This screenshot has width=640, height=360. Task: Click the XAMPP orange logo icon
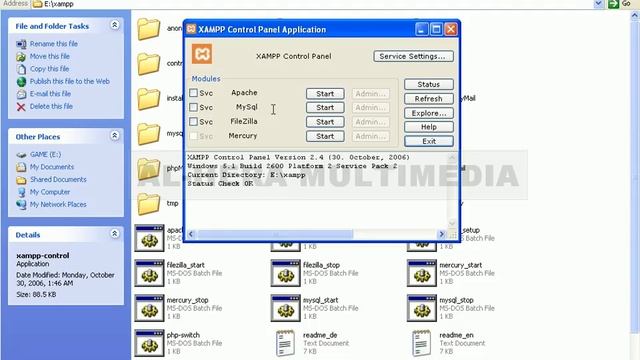click(x=202, y=54)
